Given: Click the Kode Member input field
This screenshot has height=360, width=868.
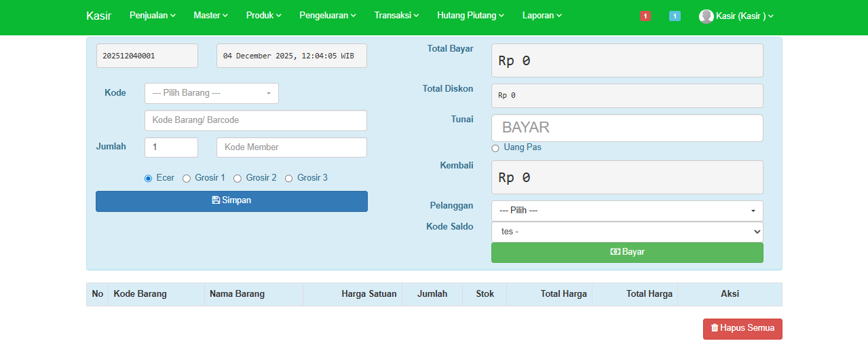Looking at the screenshot, I should [291, 147].
